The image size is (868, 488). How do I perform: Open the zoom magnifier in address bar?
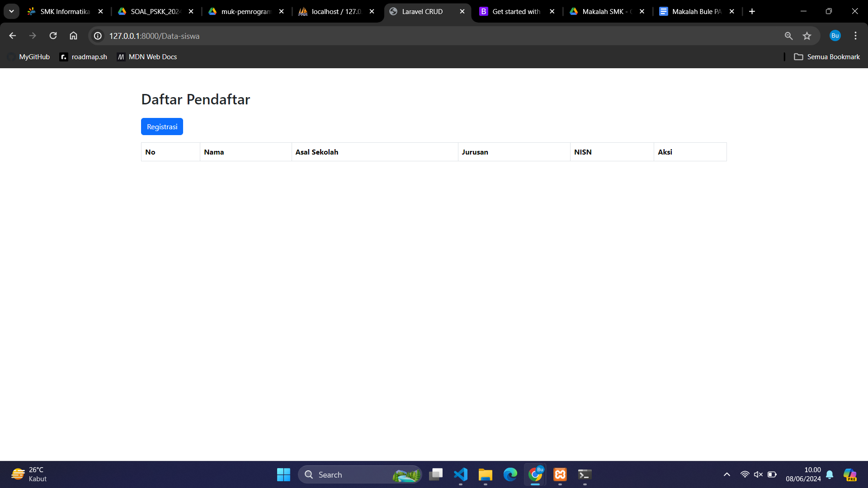[x=788, y=36]
